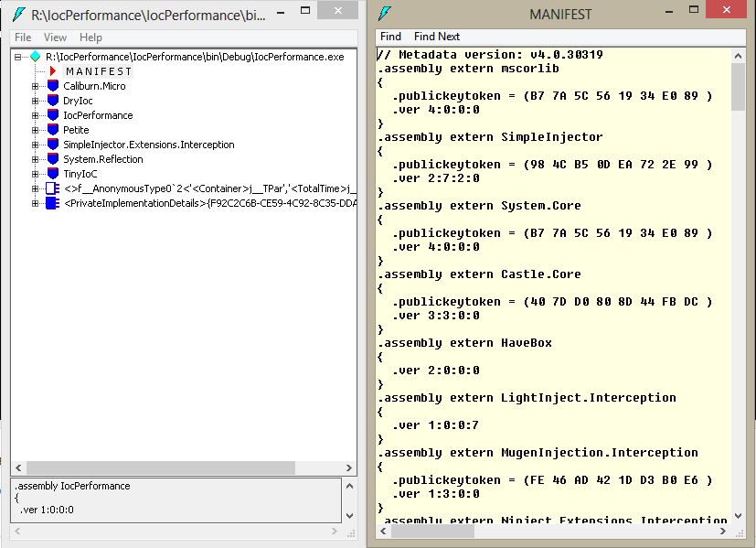Image resolution: width=756 pixels, height=548 pixels.
Task: Click MANIFEST scroll up arrow
Action: pos(738,56)
